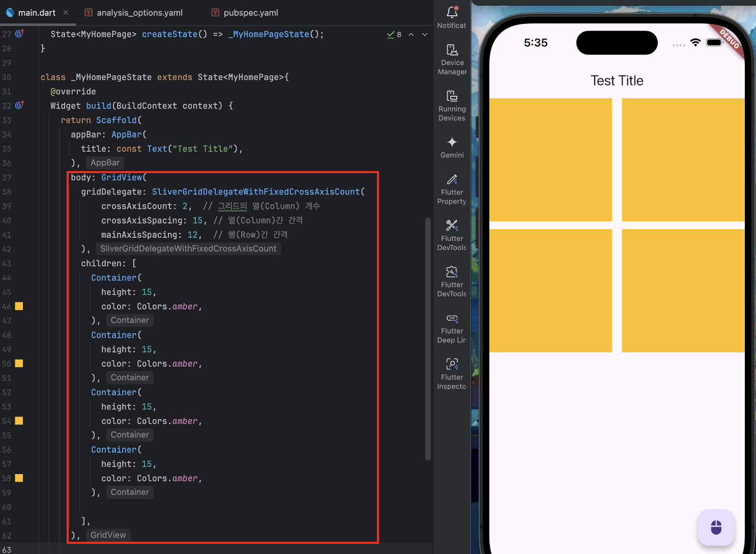The width and height of the screenshot is (756, 554).
Task: Open the Flutter Property editor panel
Action: [x=452, y=189]
